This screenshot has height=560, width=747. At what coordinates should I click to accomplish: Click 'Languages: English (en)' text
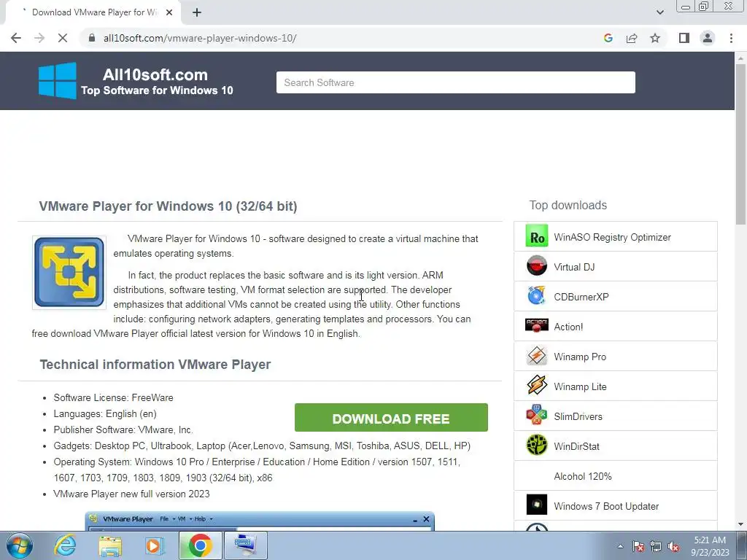105,414
